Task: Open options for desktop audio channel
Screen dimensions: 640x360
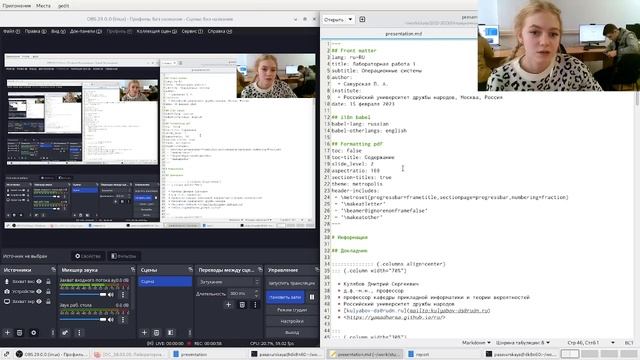Action: (x=123, y=320)
